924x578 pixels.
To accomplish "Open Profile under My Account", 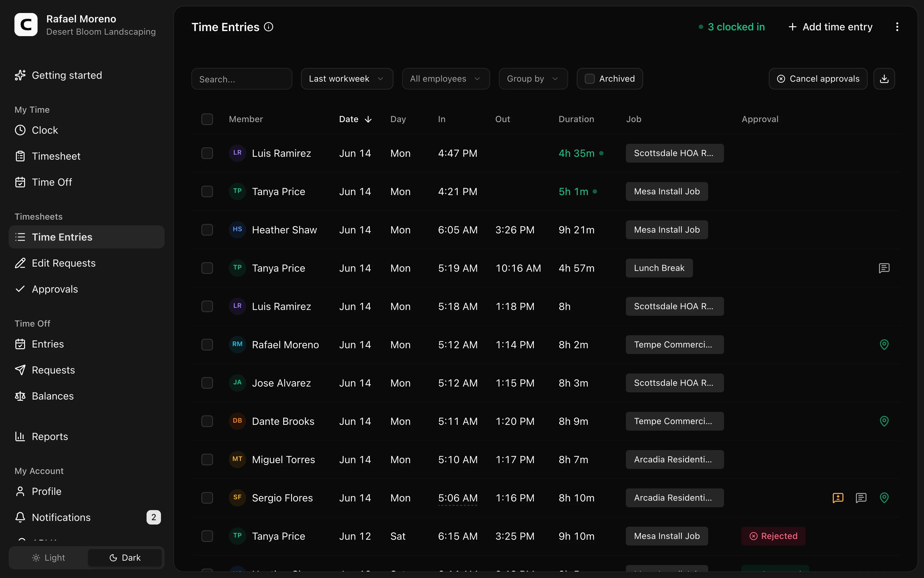I will [x=86, y=491].
